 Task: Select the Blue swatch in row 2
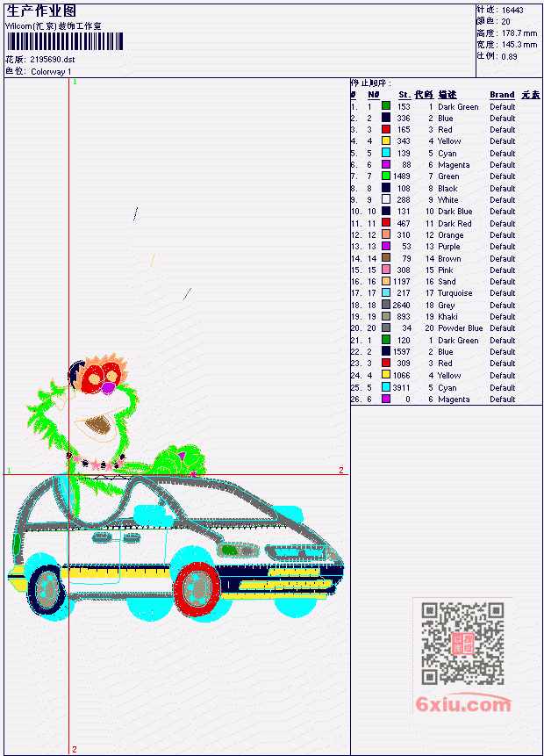point(386,118)
